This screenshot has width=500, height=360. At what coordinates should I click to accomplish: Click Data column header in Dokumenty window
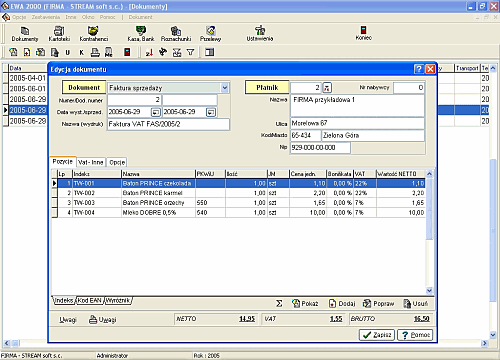pos(28,68)
